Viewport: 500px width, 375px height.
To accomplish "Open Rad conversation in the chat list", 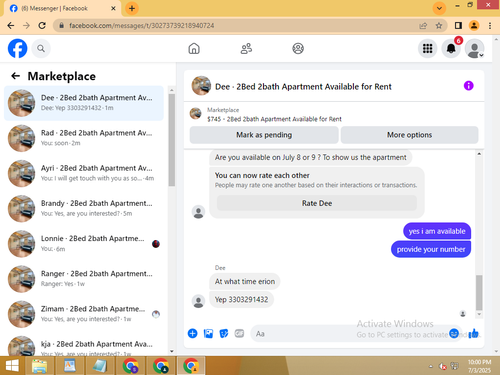I will point(84,138).
